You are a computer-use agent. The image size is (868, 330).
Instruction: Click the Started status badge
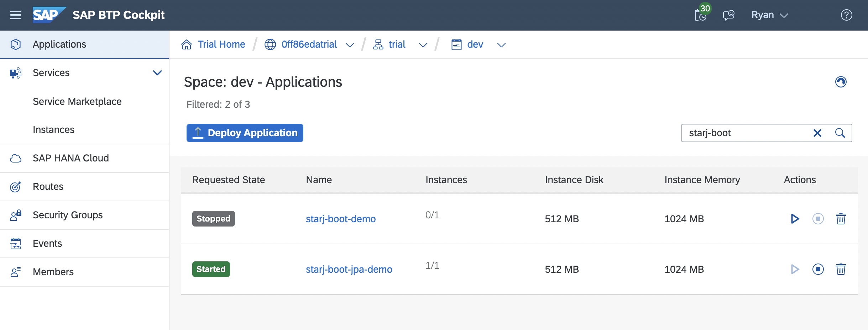211,269
